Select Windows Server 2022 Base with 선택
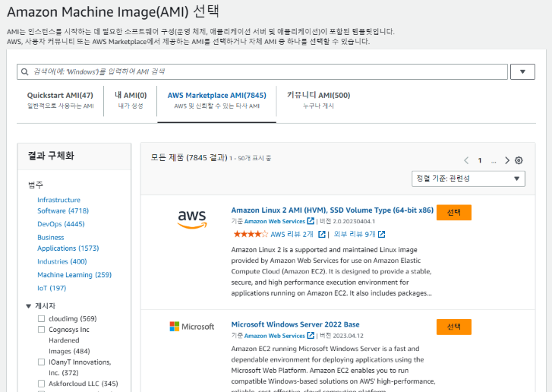Screen dimensions: 552x392 pyautogui.click(x=454, y=327)
